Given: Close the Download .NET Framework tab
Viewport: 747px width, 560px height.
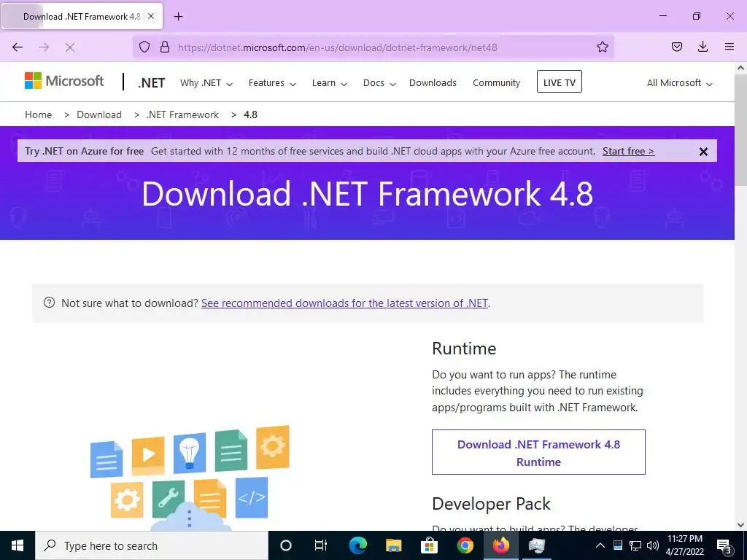Looking at the screenshot, I should click(x=151, y=16).
